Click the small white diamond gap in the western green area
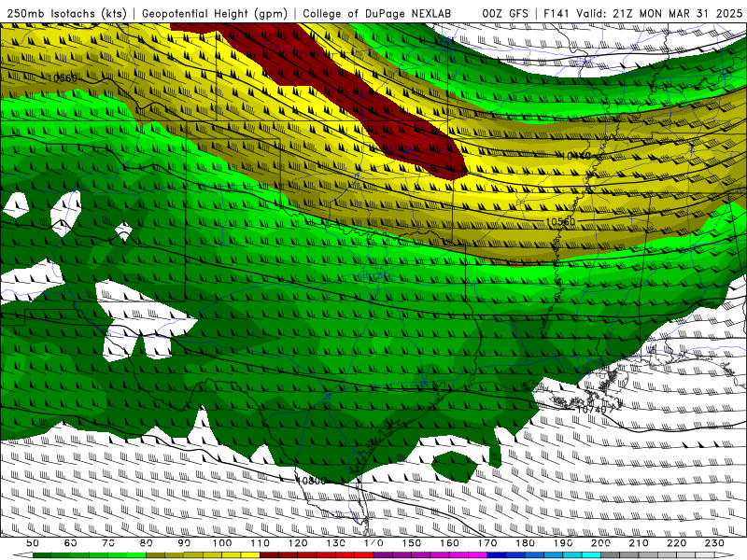 pyautogui.click(x=123, y=231)
